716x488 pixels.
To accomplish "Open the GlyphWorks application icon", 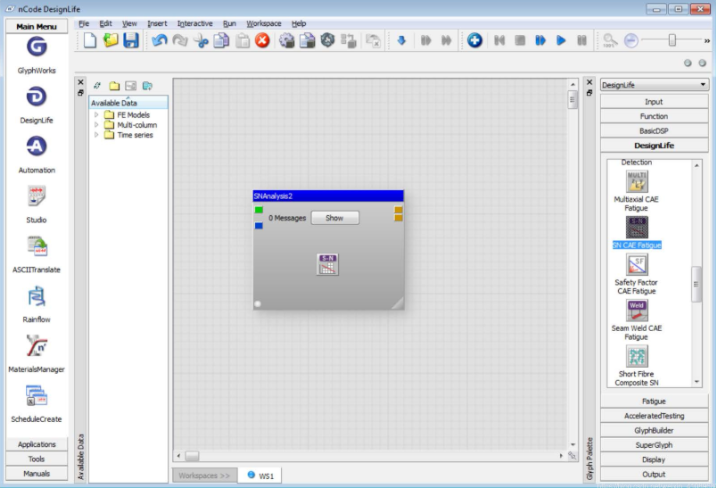I will (37, 47).
